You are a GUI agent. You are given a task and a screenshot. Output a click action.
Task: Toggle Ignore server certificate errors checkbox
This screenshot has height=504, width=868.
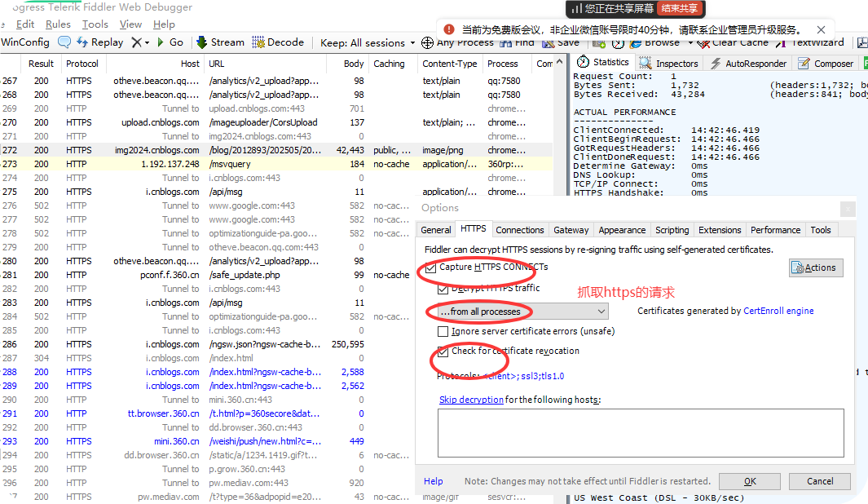click(x=443, y=331)
